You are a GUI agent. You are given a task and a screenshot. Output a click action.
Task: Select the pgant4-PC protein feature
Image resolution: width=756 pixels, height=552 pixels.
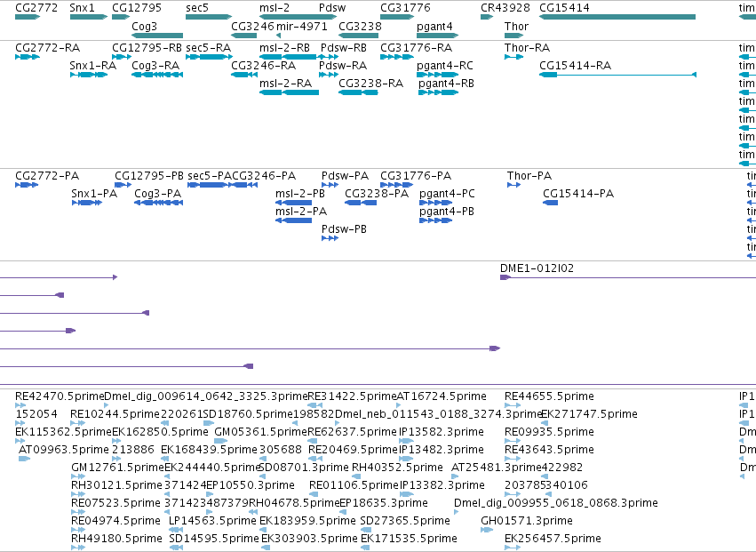point(436,203)
